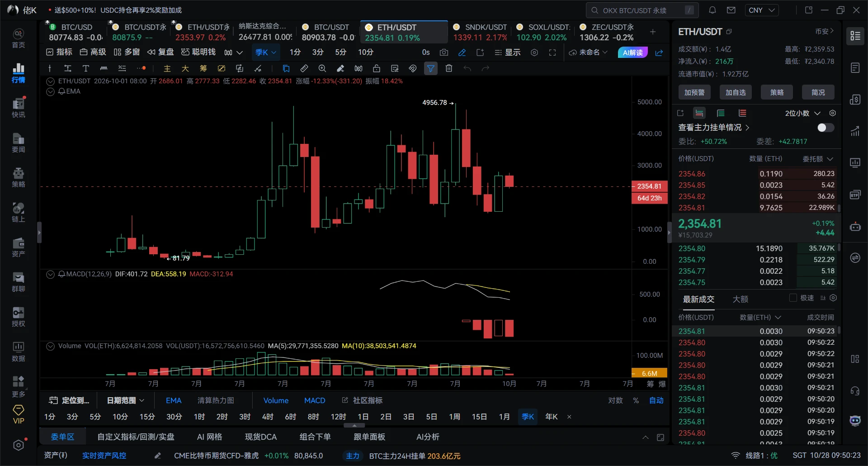Select the text drawing tool
Image resolution: width=868 pixels, height=466 pixels.
(85, 68)
